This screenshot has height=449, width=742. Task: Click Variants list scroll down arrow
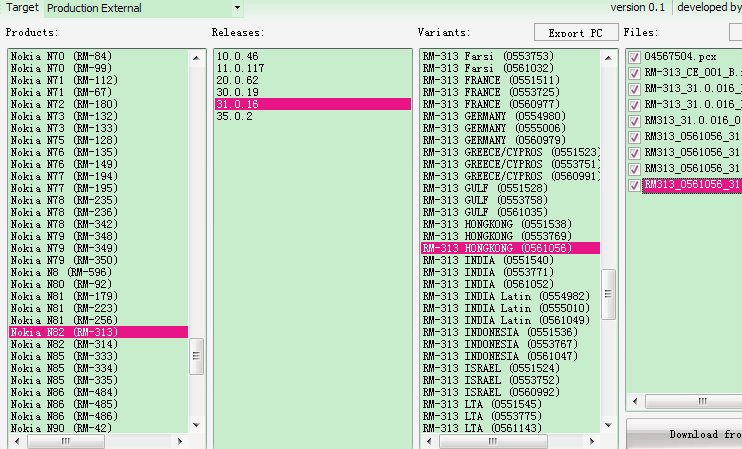(608, 425)
